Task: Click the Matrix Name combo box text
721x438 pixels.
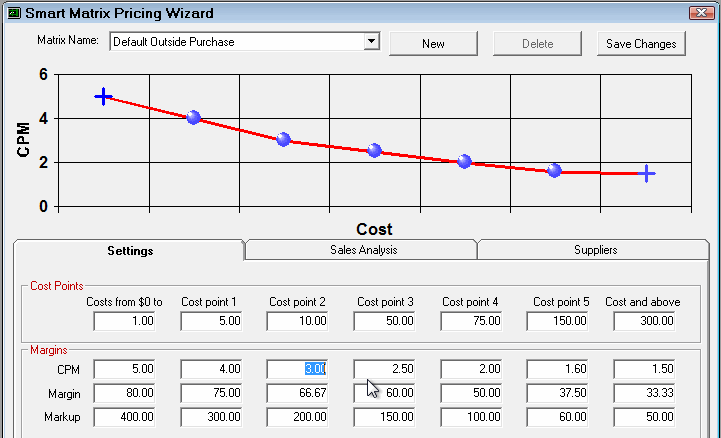Action: coord(174,42)
